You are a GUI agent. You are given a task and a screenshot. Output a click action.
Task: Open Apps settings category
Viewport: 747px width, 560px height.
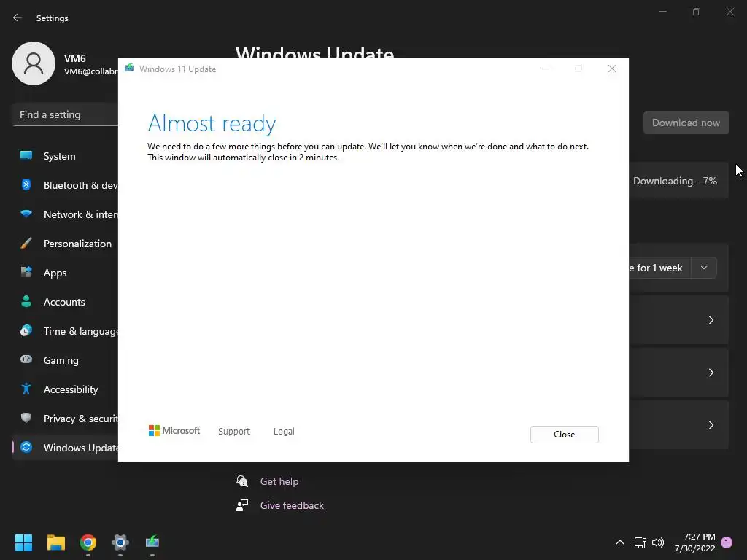coord(65,273)
